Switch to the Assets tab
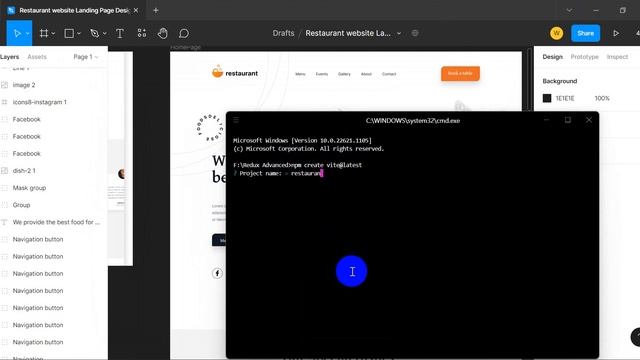Viewport: 640px width, 360px height. tap(37, 57)
